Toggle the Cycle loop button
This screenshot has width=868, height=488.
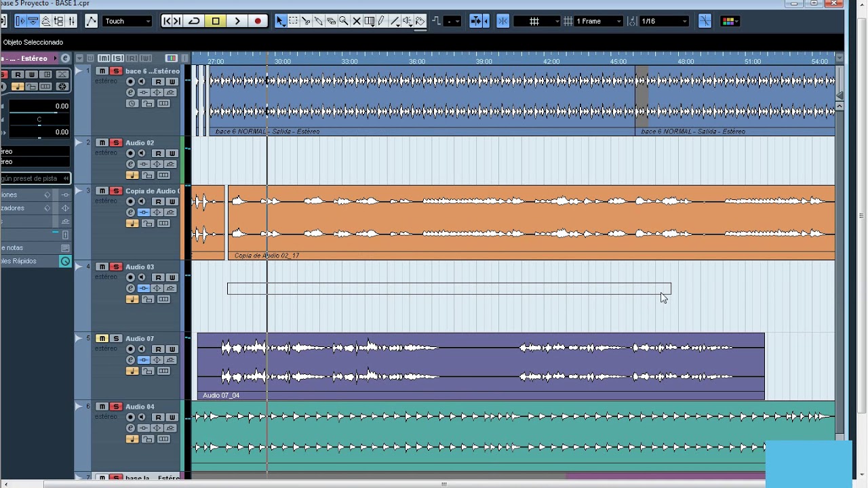click(194, 21)
